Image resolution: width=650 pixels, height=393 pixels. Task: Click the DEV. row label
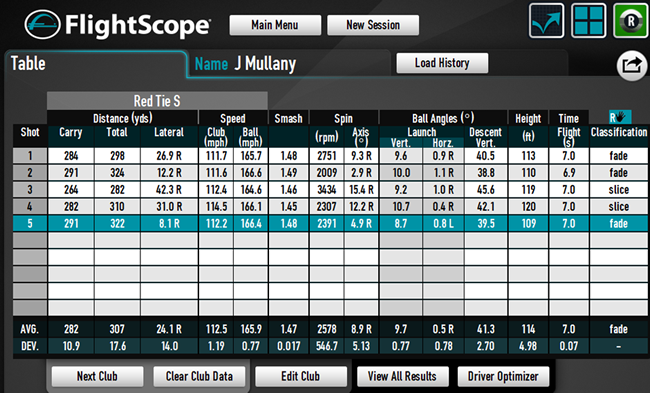[30, 346]
